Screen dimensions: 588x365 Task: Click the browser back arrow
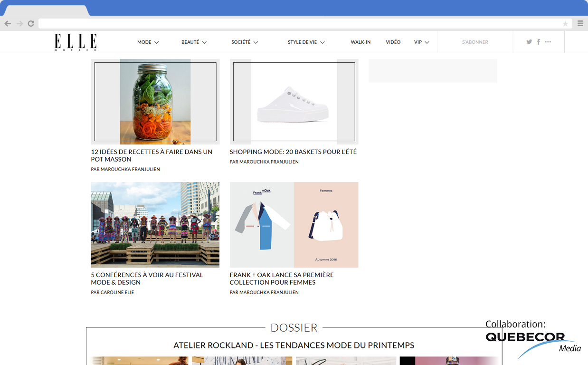coord(8,23)
